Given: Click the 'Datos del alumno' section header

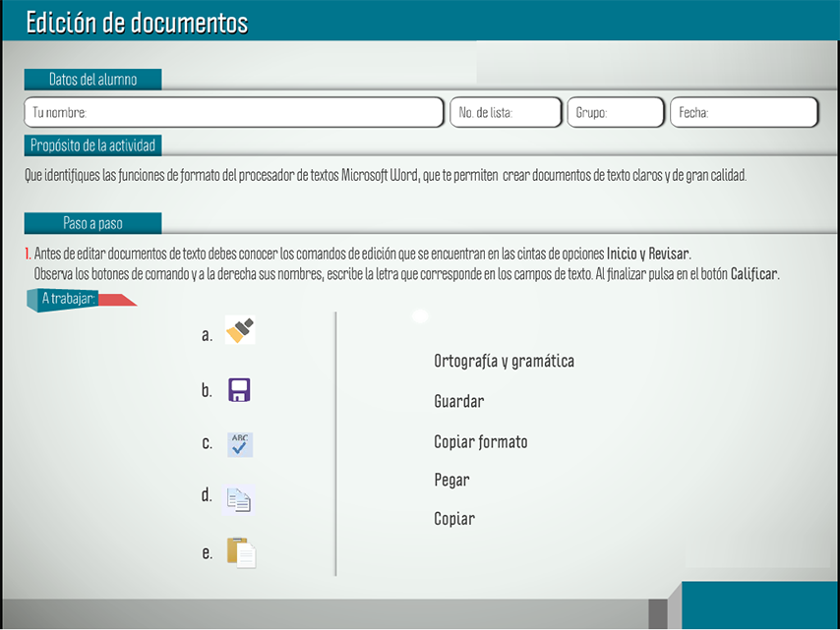Looking at the screenshot, I should [x=93, y=80].
